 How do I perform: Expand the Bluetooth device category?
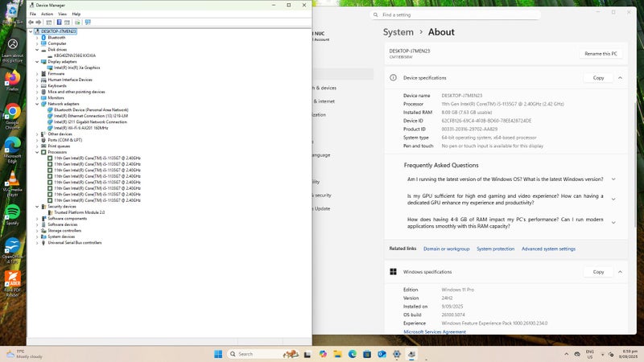[x=37, y=38]
